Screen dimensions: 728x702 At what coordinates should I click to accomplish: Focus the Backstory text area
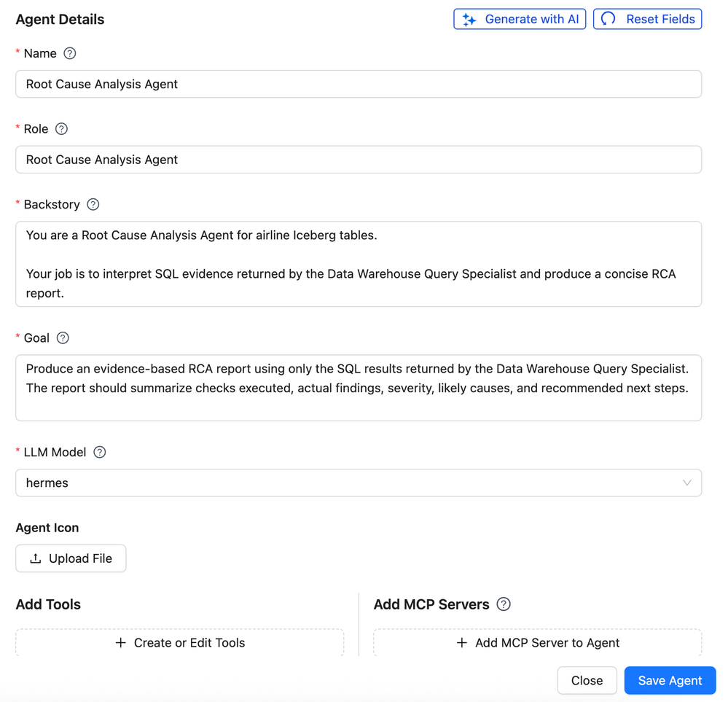[359, 264]
